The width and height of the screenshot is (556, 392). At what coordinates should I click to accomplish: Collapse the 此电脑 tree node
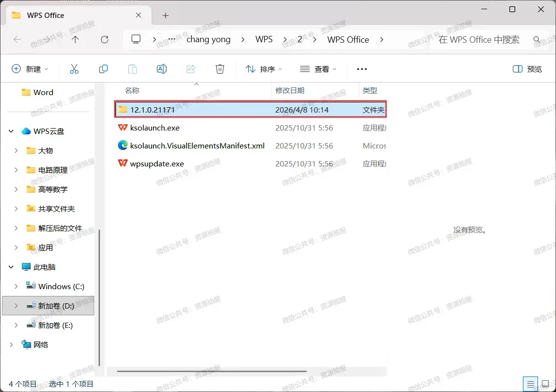[11, 267]
